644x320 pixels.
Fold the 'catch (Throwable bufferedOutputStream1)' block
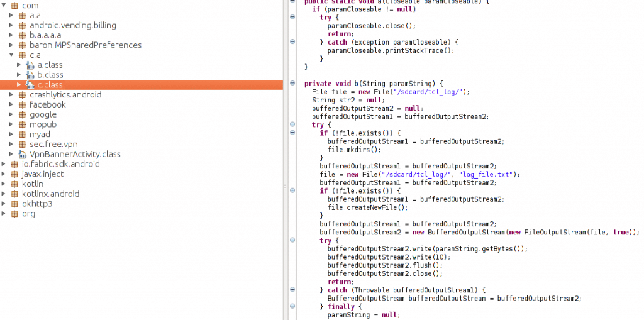coord(292,290)
